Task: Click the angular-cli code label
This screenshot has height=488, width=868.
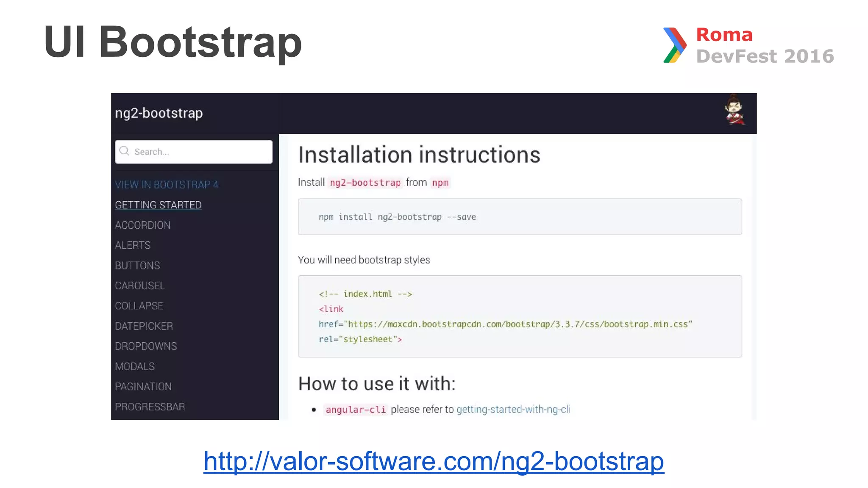Action: pos(356,410)
